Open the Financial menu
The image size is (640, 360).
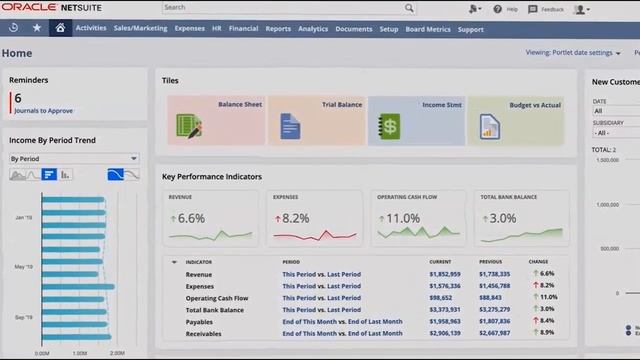tap(244, 29)
